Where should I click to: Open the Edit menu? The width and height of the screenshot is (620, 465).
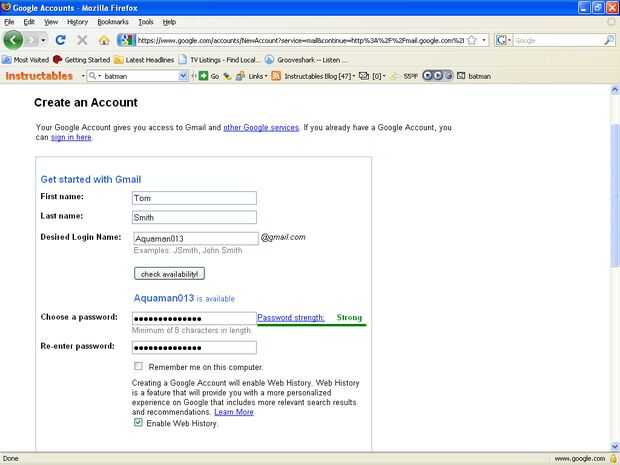[x=29, y=22]
